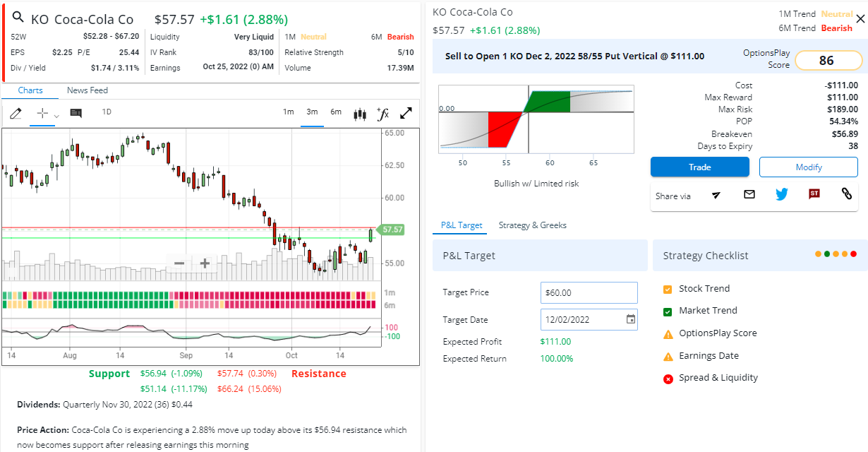Click the IV Rank 83/100 value
Screen dimensions: 868x452
pyautogui.click(x=261, y=52)
